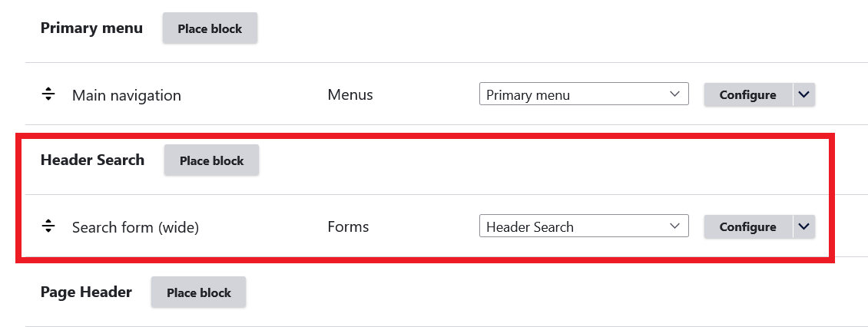868x327 pixels.
Task: Select the Search form (wide) block name
Action: (x=135, y=227)
